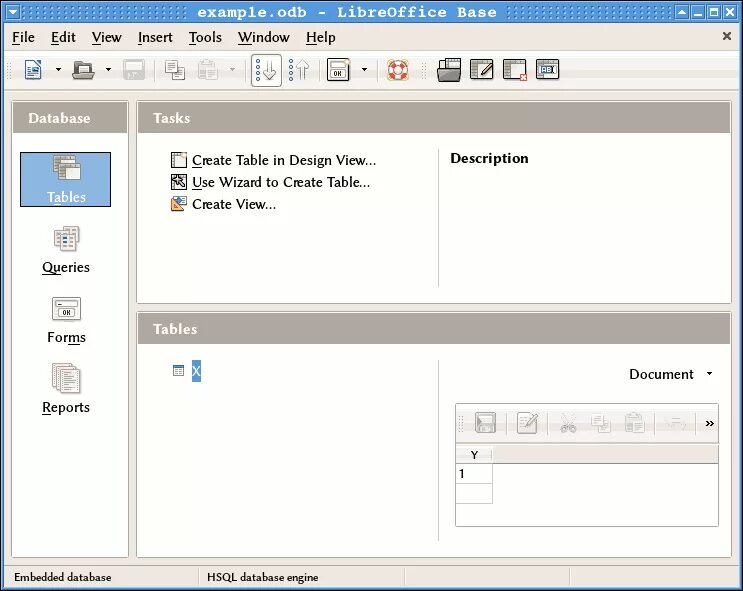Open the Tools menu
This screenshot has width=743, height=591.
pyautogui.click(x=205, y=37)
